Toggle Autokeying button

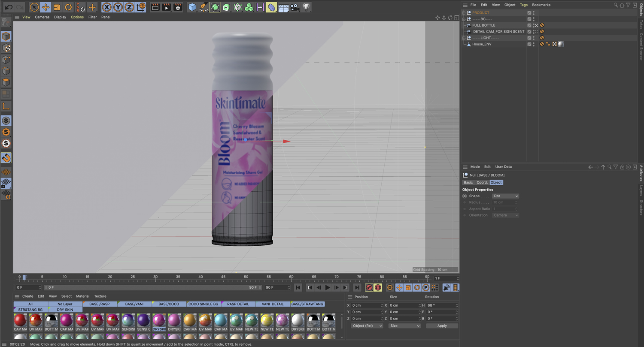[378, 287]
